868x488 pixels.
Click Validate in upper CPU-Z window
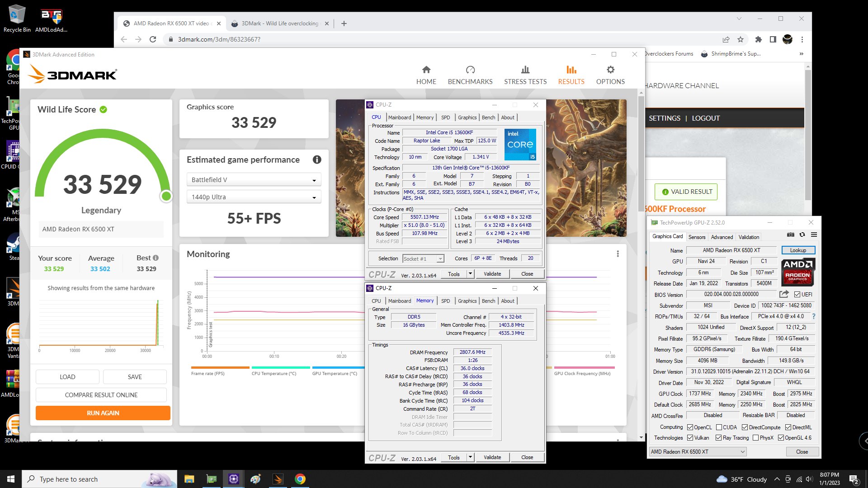[x=492, y=273]
